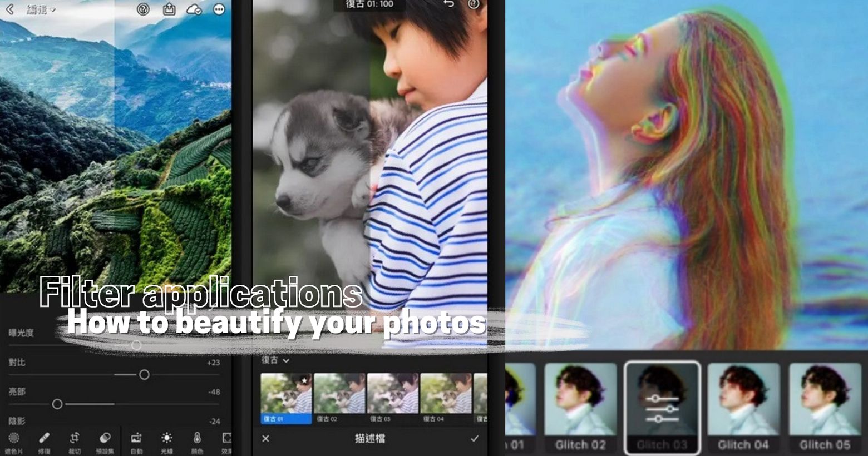Open the 編輯 mode dropdown

click(42, 9)
